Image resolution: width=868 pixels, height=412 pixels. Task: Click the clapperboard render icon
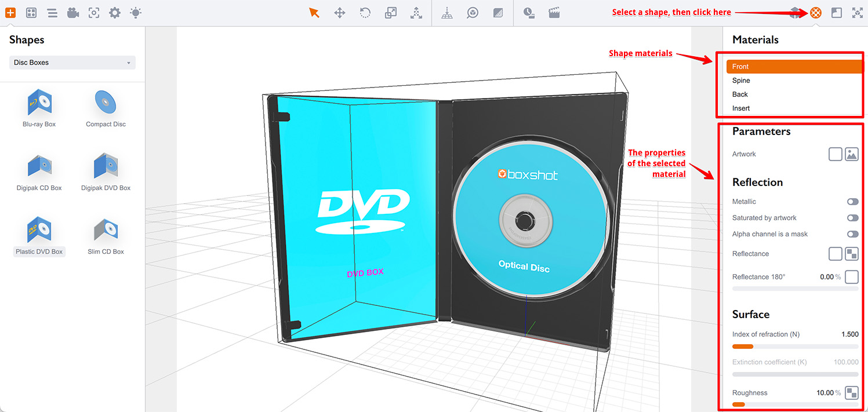[554, 12]
